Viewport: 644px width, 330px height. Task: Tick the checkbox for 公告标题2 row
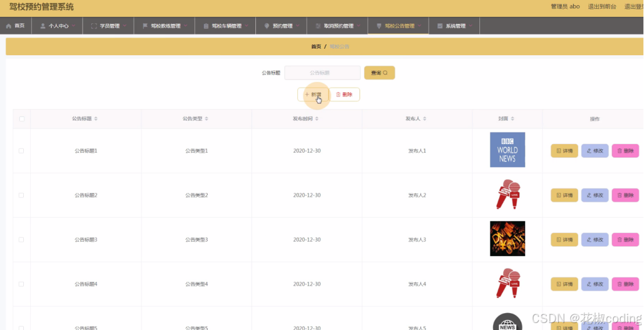[x=22, y=195]
